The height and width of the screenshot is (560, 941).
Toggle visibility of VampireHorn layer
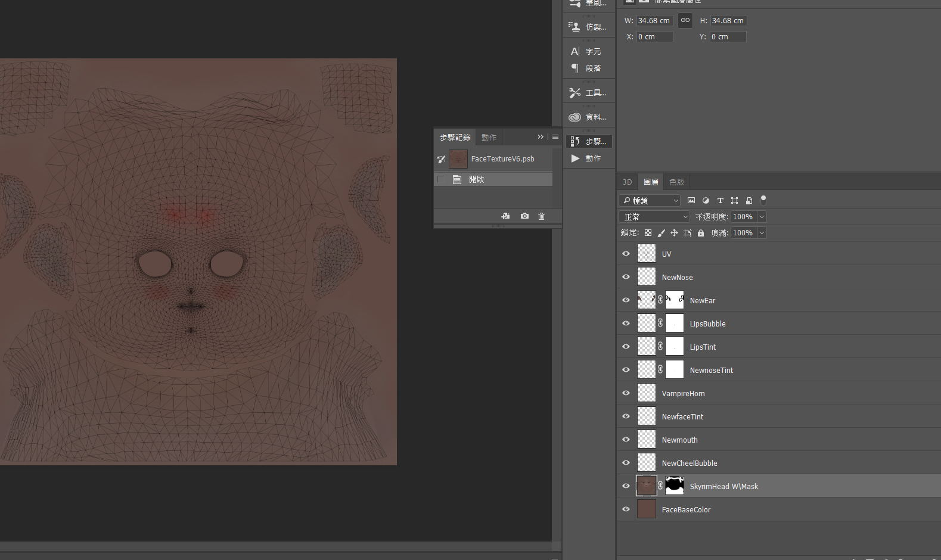point(626,393)
